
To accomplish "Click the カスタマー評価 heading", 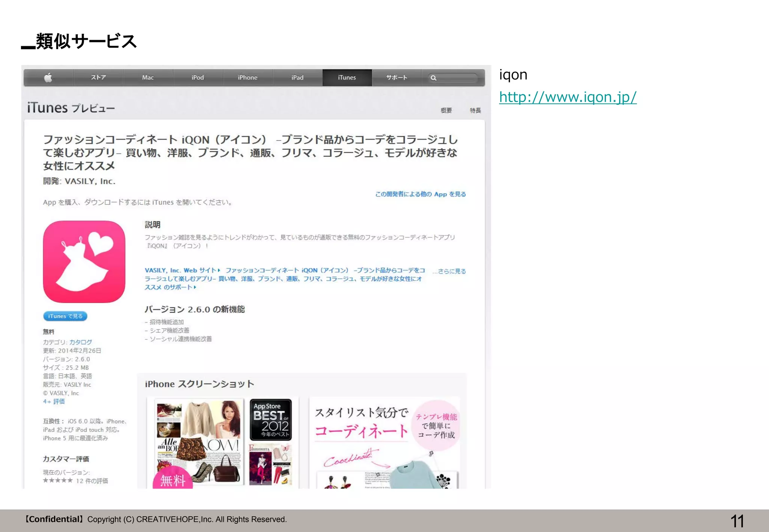I will pos(66,459).
